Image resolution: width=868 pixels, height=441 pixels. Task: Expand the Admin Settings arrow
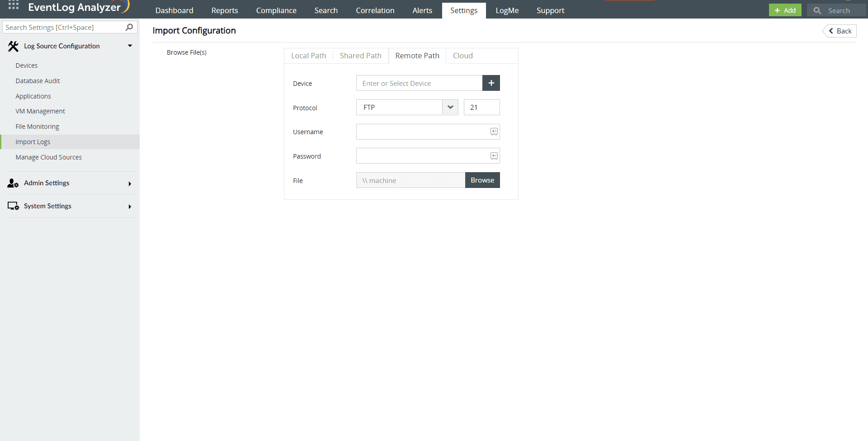pyautogui.click(x=130, y=183)
